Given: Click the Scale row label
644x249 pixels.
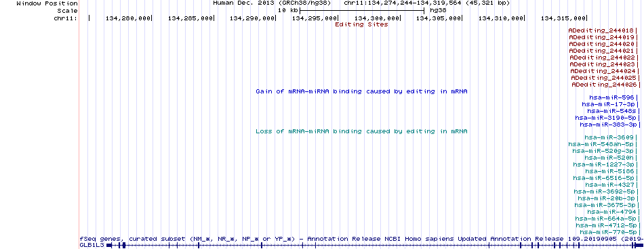Looking at the screenshot, I should (67, 11).
